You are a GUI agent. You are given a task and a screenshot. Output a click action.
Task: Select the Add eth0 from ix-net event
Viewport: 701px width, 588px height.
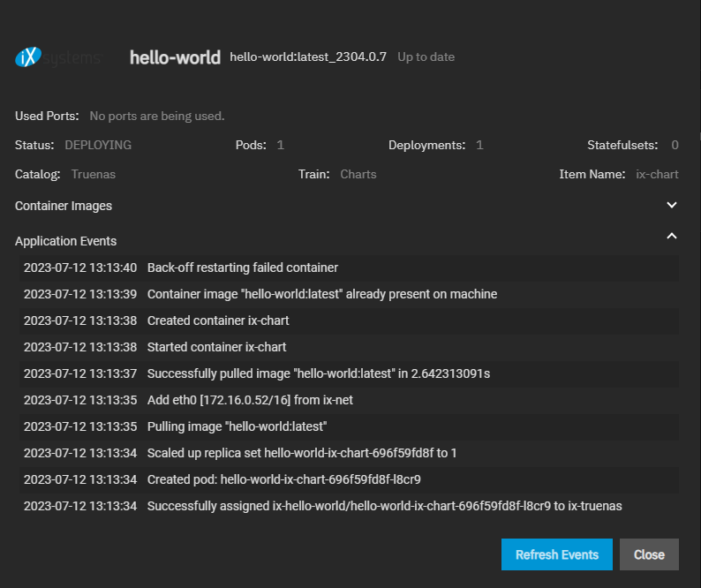[x=349, y=400]
